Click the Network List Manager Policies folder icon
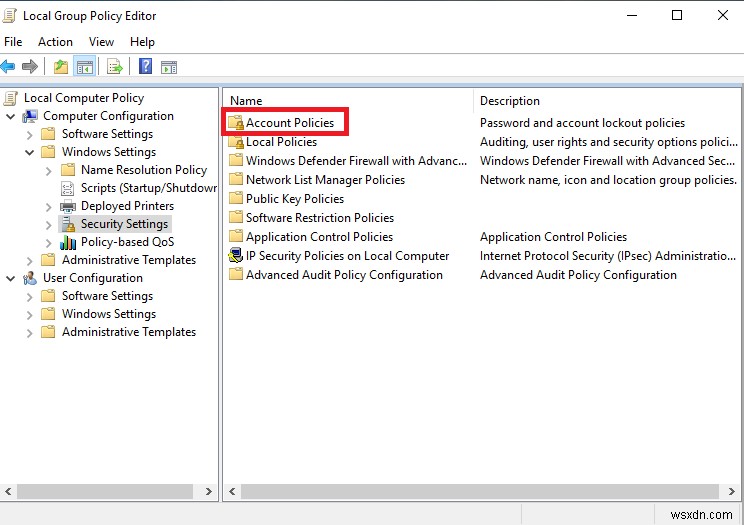 tap(235, 179)
